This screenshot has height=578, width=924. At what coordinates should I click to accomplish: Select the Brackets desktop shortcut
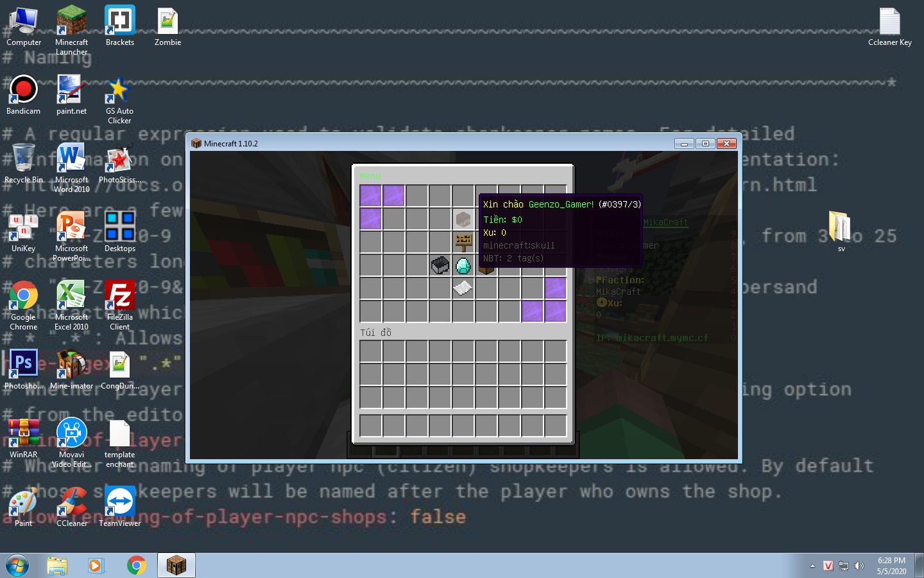(120, 27)
